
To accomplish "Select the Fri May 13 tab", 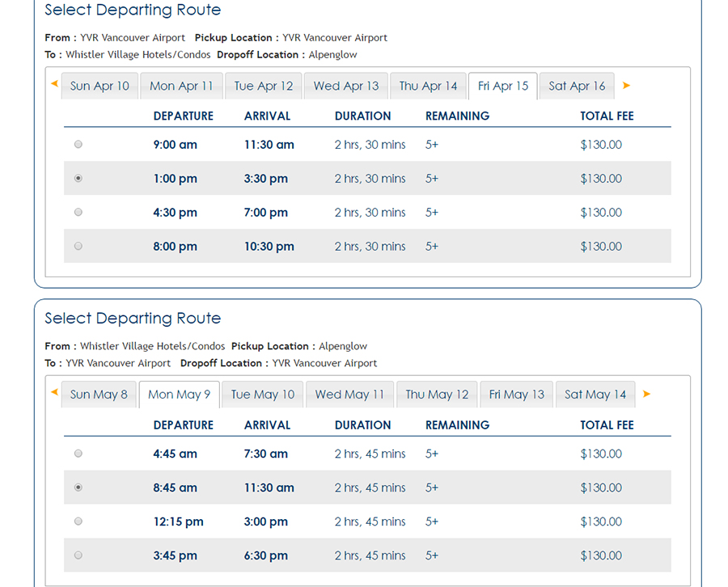I will [517, 395].
